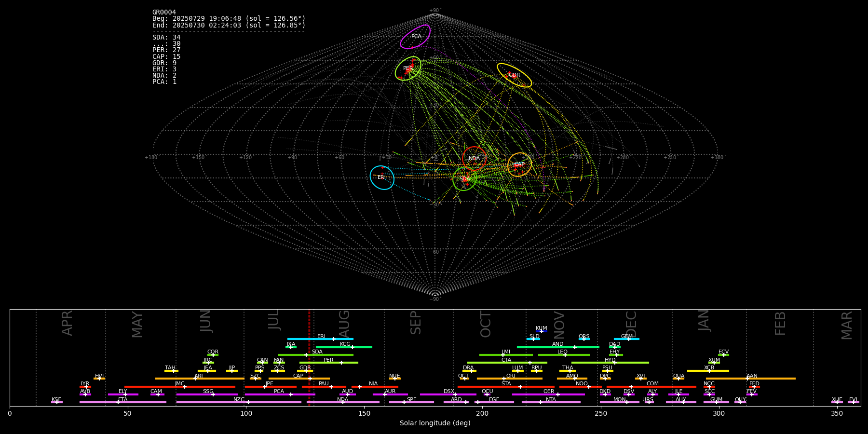Image resolution: width=868 pixels, height=434 pixels.
Task: Select the PER radiant ellipse on sky map
Action: pyautogui.click(x=408, y=68)
